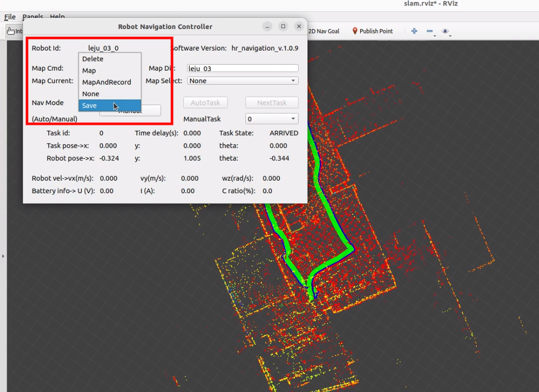Pick the Map option in dropdown list
The image size is (539, 392).
89,71
